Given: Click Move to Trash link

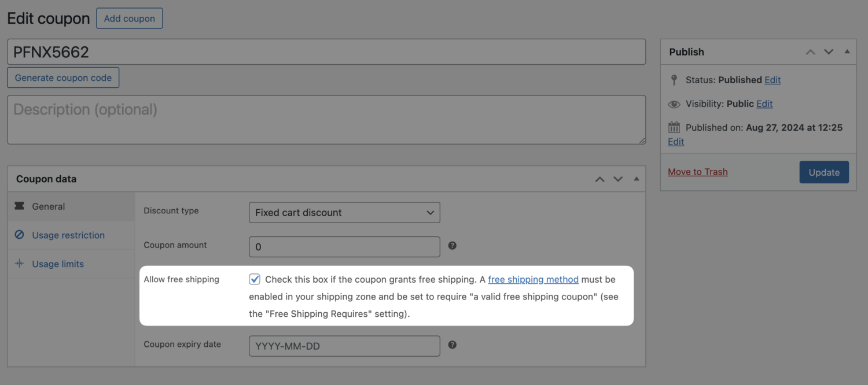Looking at the screenshot, I should pos(697,172).
